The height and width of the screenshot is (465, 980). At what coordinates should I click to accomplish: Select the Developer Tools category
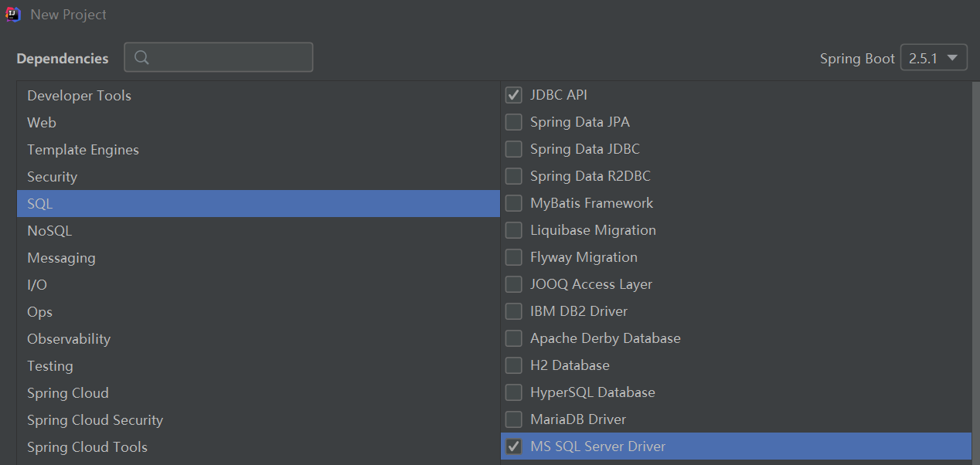click(258, 96)
